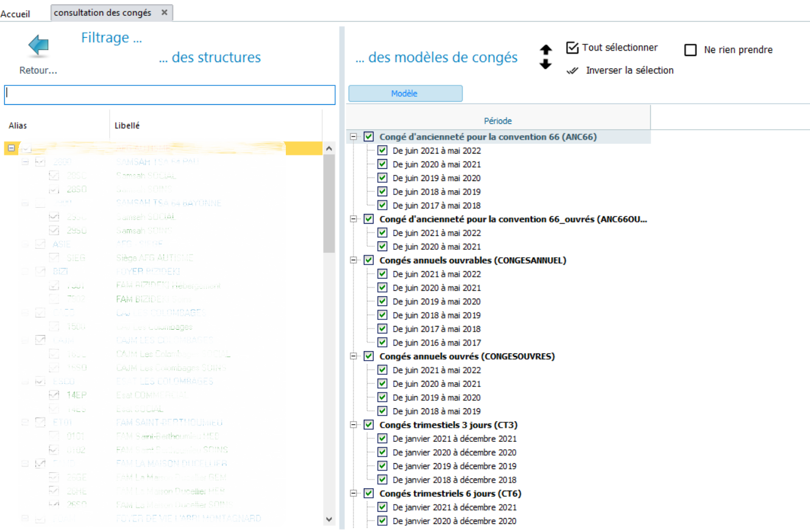
Task: Close the consultation des congés tab
Action: (165, 13)
